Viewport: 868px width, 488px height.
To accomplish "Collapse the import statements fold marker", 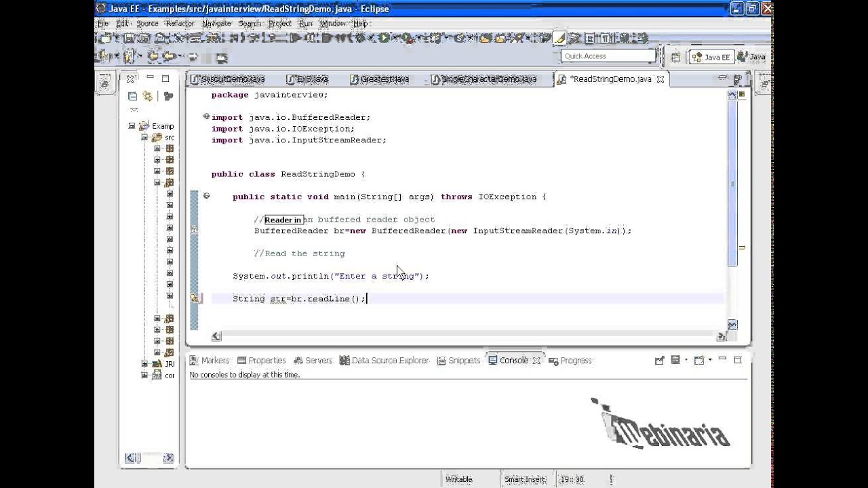I will point(206,117).
